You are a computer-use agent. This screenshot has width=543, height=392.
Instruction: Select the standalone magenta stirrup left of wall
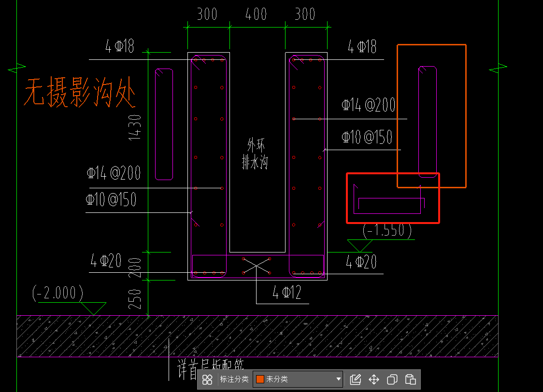coord(164,124)
